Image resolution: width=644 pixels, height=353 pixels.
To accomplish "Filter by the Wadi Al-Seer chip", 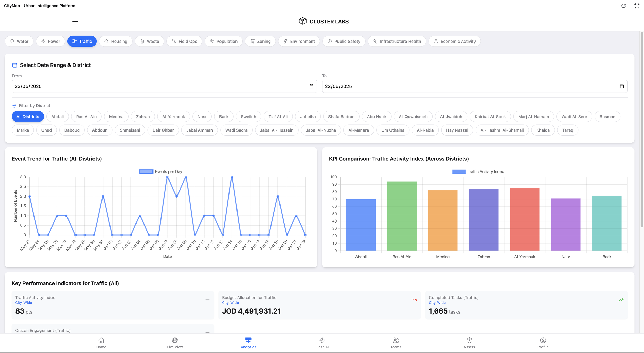I will (x=574, y=117).
